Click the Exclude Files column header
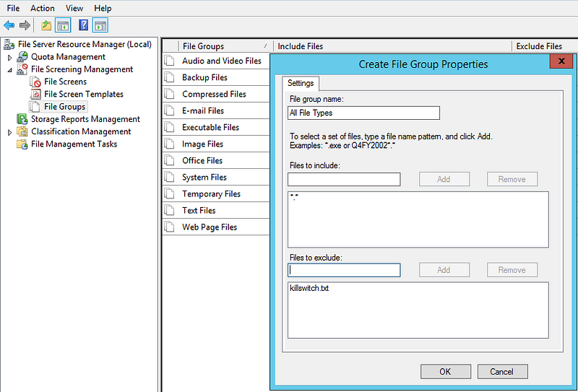The width and height of the screenshot is (578, 392). point(545,46)
